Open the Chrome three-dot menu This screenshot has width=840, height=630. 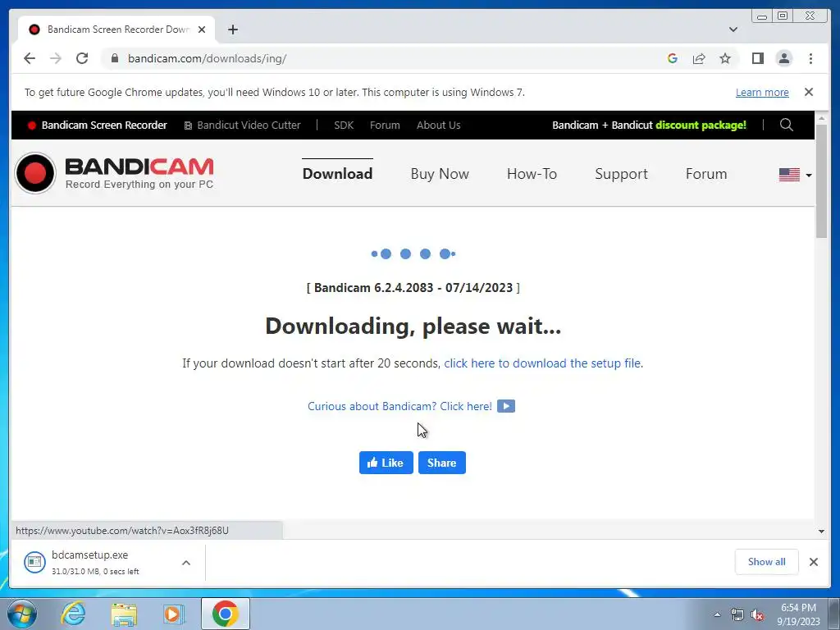coord(810,58)
